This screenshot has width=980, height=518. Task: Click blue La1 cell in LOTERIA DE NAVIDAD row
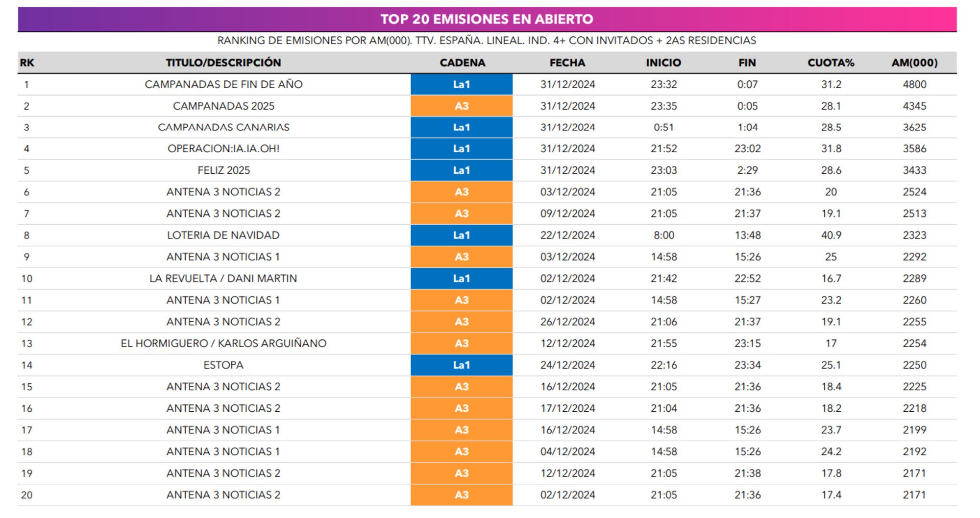[x=462, y=235]
